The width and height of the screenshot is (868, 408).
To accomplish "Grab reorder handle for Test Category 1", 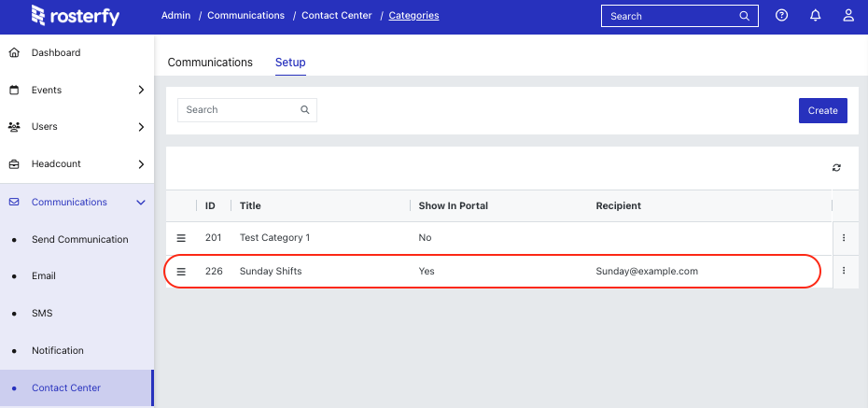I will (x=181, y=238).
